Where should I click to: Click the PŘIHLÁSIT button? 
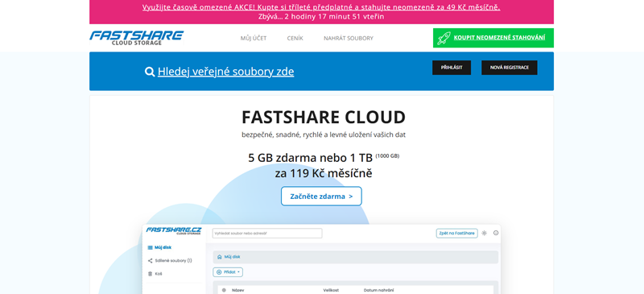452,68
